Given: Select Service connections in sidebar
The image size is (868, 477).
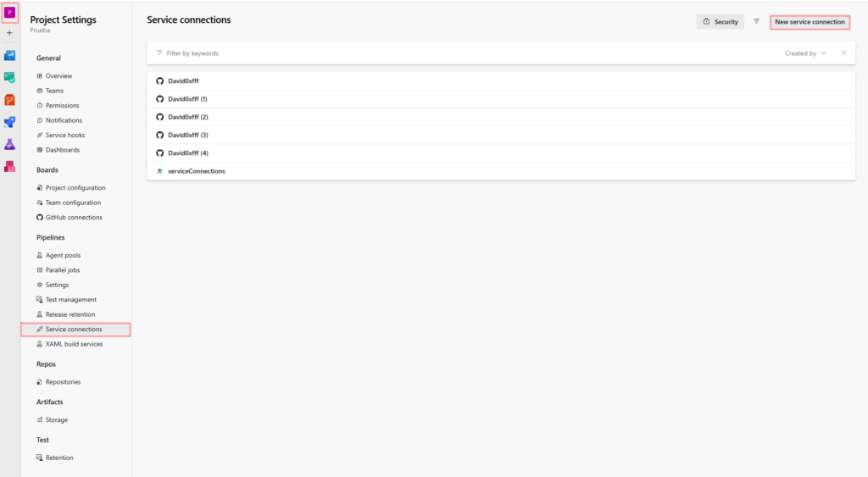Looking at the screenshot, I should 75,330.
